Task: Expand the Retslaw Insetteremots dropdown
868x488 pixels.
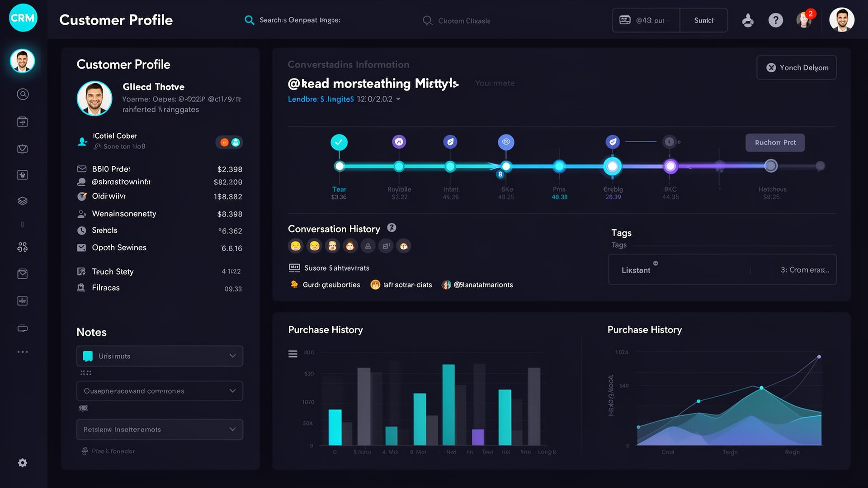Action: [159, 429]
